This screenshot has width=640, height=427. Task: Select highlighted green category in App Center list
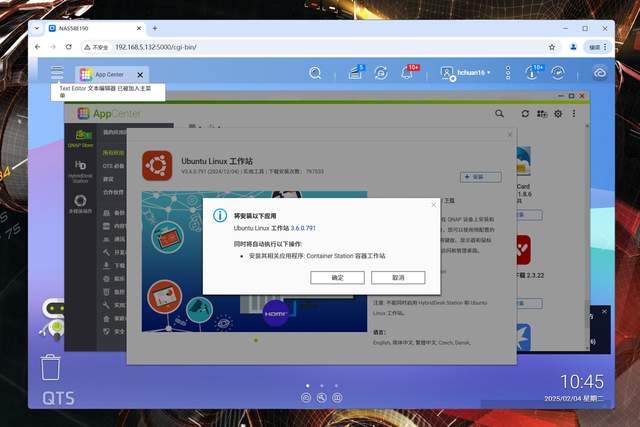(x=113, y=153)
